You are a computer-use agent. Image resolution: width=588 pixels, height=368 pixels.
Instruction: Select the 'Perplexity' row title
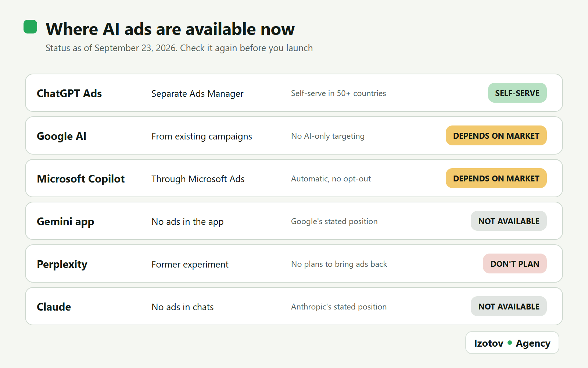click(x=62, y=264)
